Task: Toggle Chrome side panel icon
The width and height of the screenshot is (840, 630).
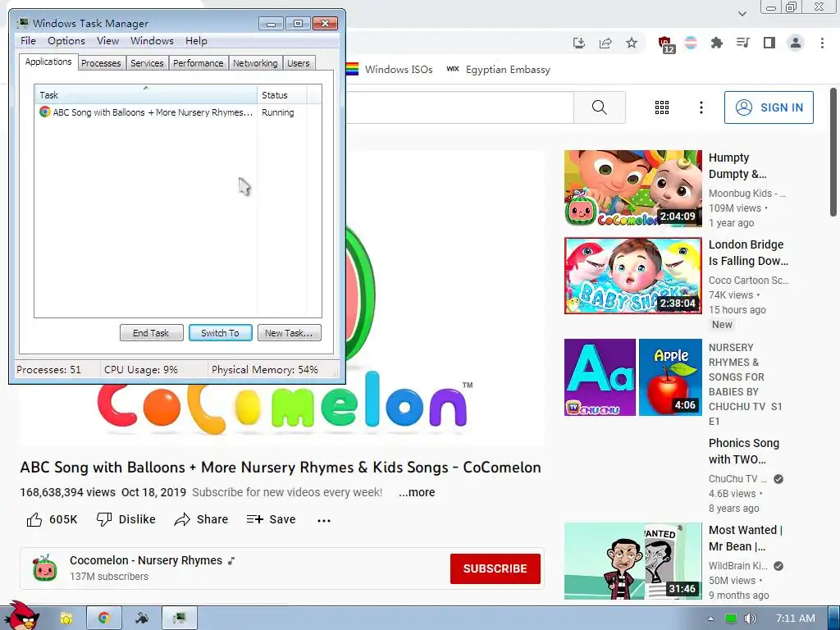Action: (x=769, y=43)
